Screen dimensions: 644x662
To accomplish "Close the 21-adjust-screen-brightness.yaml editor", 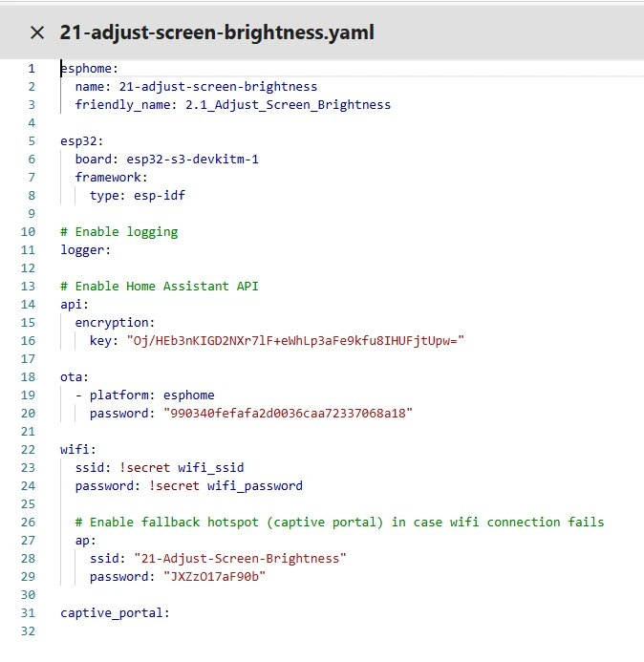I will (37, 32).
